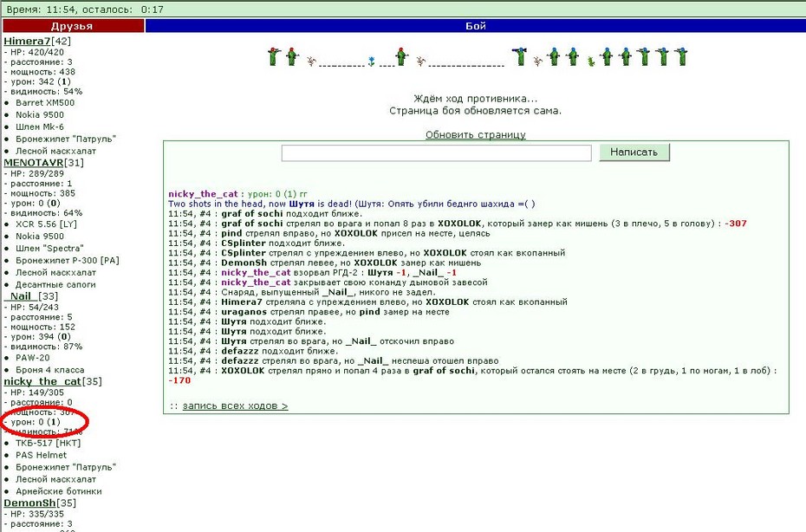806x532 pixels.
Task: Click Бронежилет "Патруль" under Himera7
Action: tap(66, 139)
